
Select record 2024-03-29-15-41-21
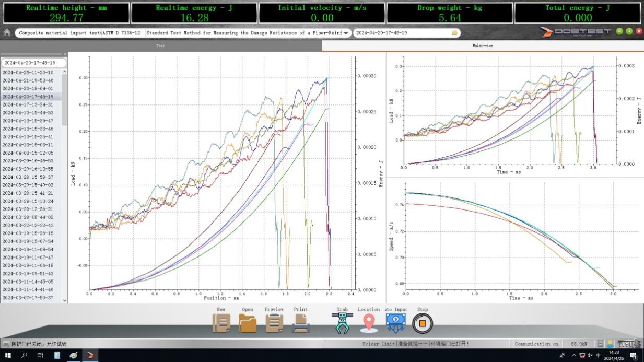31,193
